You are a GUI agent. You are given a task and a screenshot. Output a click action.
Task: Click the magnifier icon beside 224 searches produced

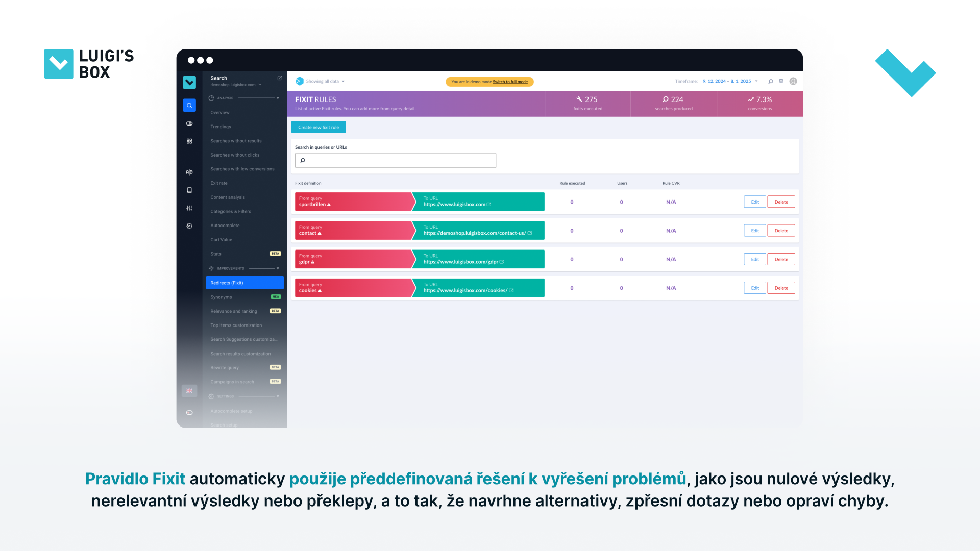click(x=666, y=99)
